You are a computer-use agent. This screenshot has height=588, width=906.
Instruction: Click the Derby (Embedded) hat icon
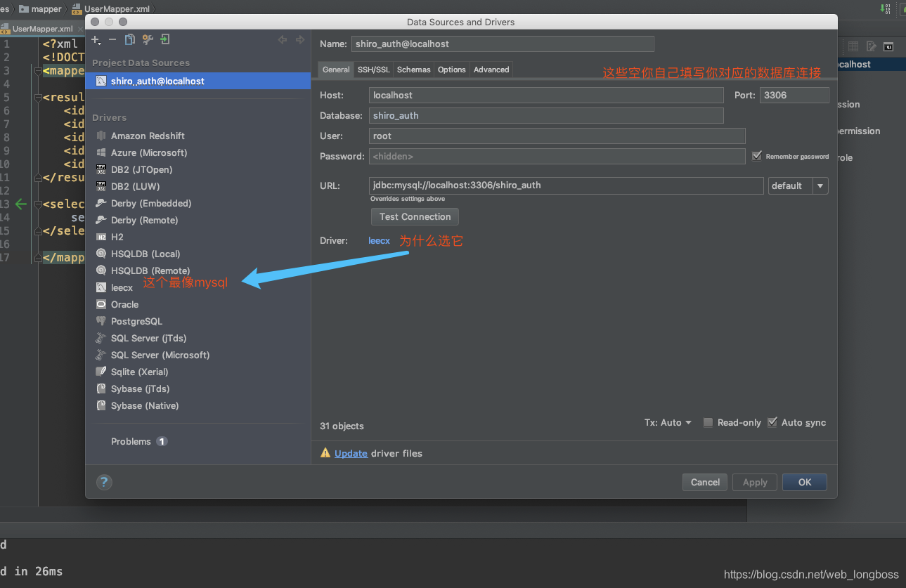[101, 203]
